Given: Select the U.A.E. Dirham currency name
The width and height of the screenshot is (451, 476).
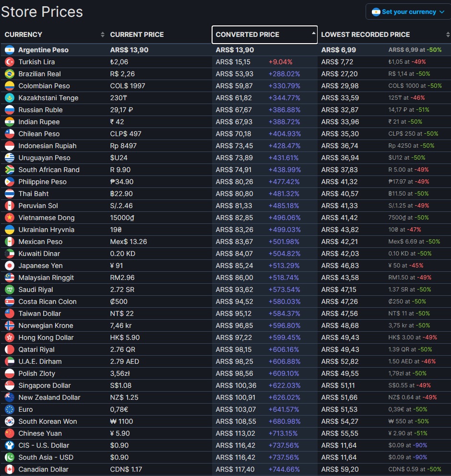Looking at the screenshot, I should 40,361.
